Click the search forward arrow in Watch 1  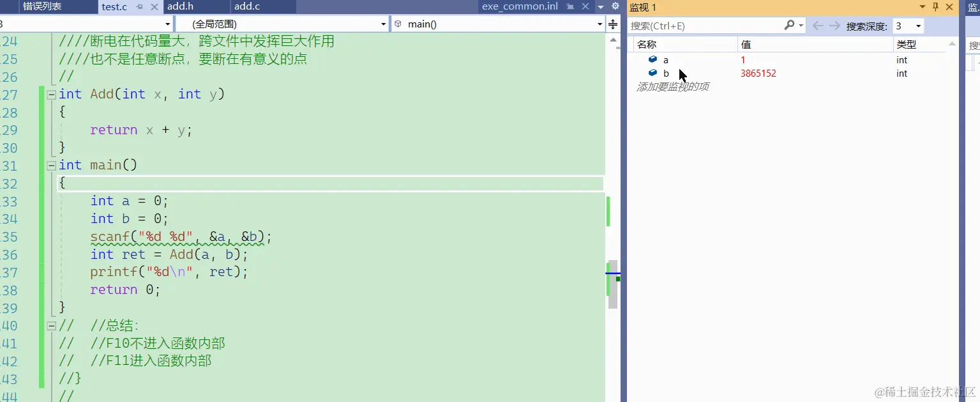pyautogui.click(x=834, y=26)
